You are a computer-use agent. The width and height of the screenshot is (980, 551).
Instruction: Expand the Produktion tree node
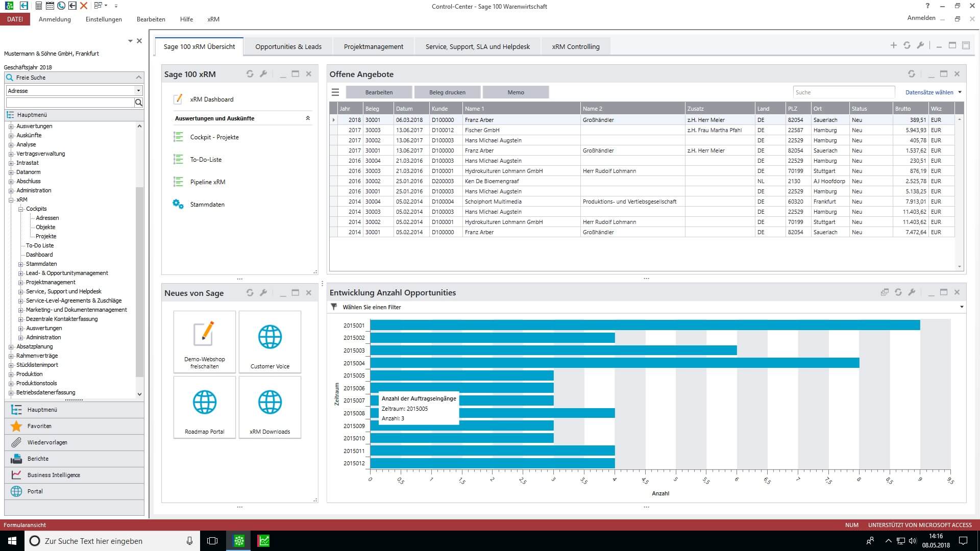[11, 374]
